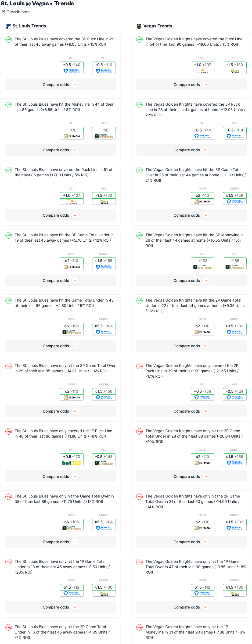This screenshot has height=644, width=252.
Task: Expand Compare odds for Blues Moneyline 44 of 86 trend
Action: (60, 150)
